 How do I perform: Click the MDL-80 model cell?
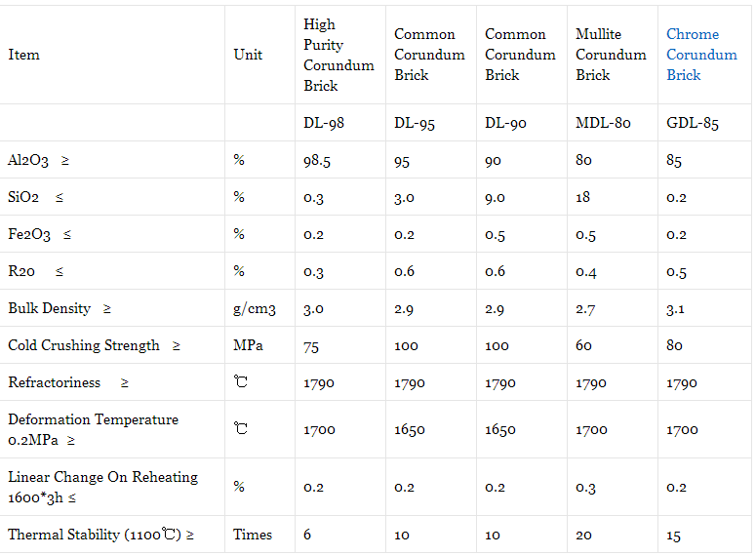click(603, 123)
